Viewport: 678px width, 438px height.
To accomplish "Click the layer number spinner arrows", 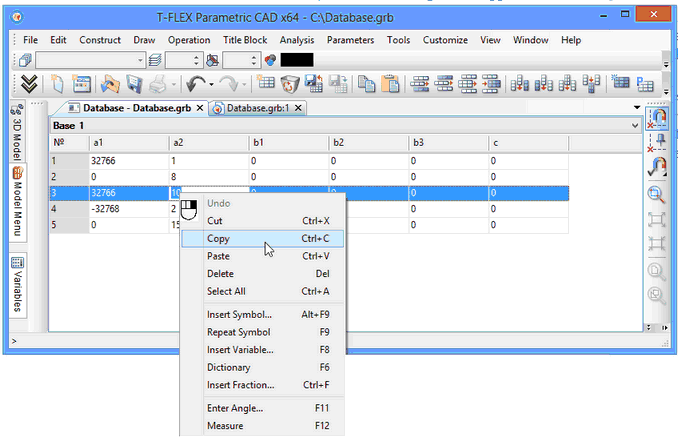I will [196, 60].
